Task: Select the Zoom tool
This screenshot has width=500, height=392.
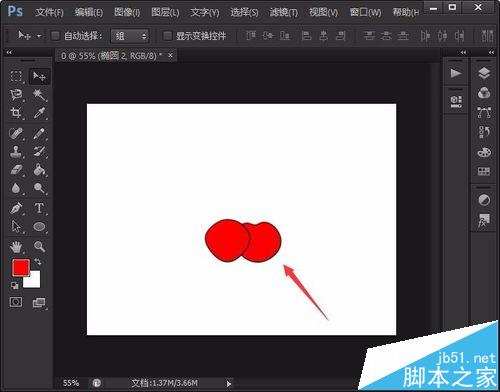Action: [39, 247]
